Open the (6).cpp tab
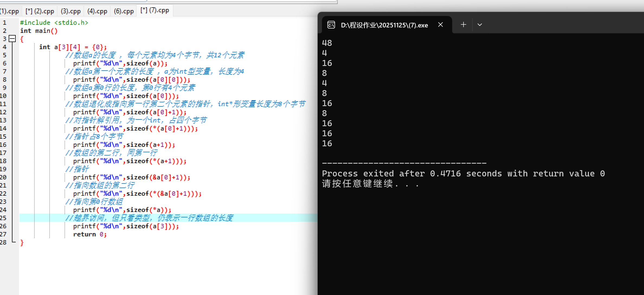This screenshot has width=644, height=295. click(123, 11)
